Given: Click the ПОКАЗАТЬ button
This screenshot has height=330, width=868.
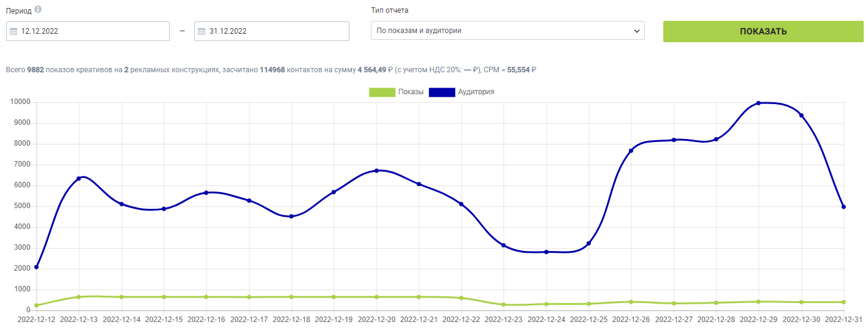Looking at the screenshot, I should click(x=763, y=31).
